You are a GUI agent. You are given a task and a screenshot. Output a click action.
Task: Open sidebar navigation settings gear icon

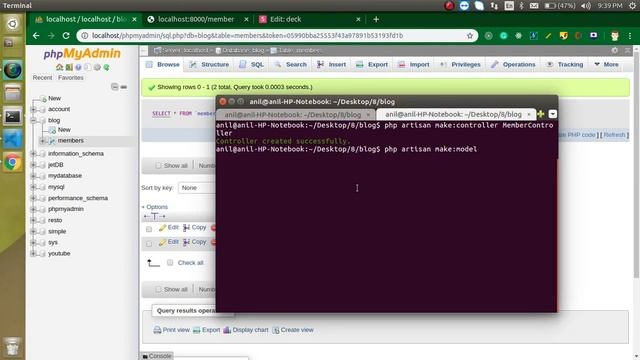click(x=97, y=67)
